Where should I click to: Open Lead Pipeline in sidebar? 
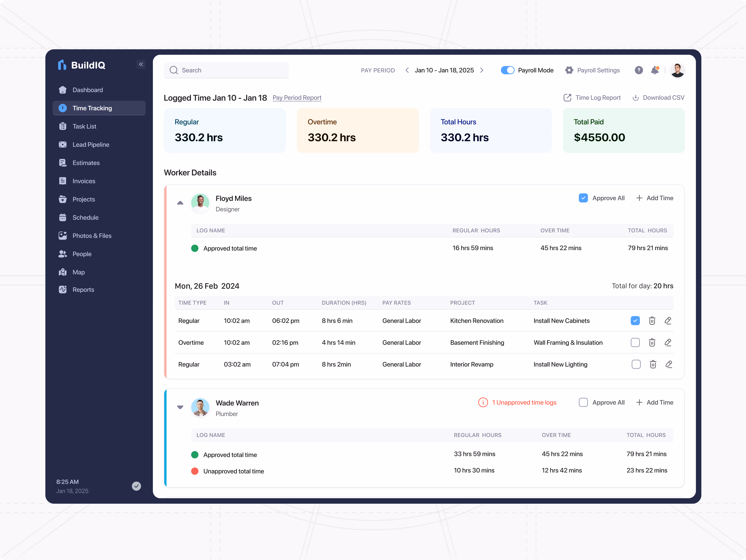91,144
